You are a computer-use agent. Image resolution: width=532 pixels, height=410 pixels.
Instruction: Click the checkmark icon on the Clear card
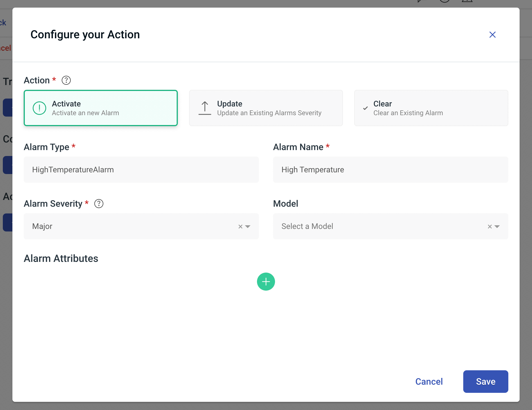(x=365, y=108)
